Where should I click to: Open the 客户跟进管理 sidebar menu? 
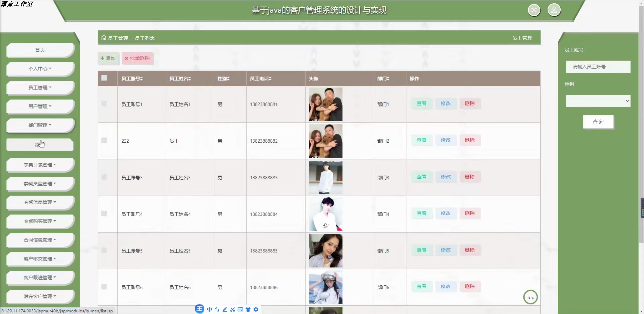click(40, 277)
